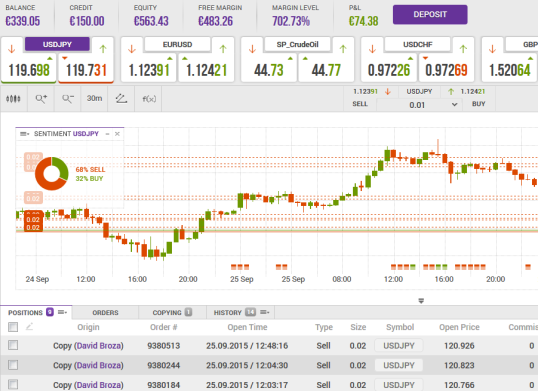
Task: Switch to the Copying tab
Action: [x=167, y=312]
